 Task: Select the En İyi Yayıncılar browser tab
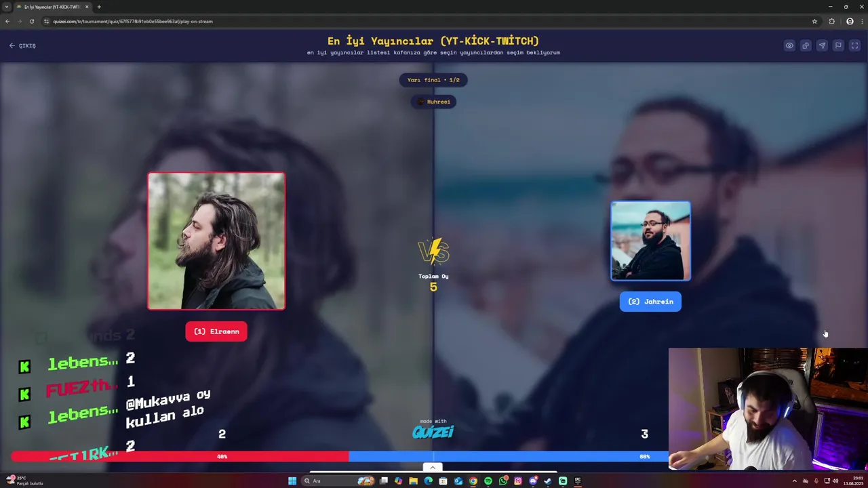52,7
